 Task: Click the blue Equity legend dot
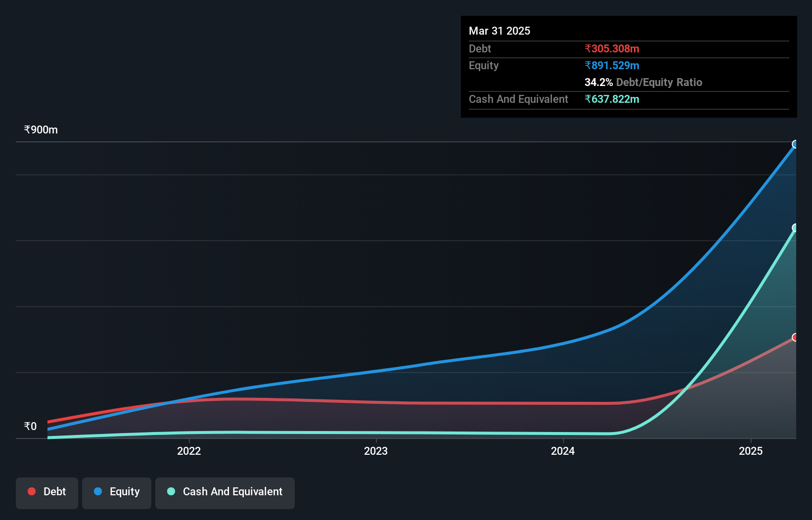tap(98, 491)
